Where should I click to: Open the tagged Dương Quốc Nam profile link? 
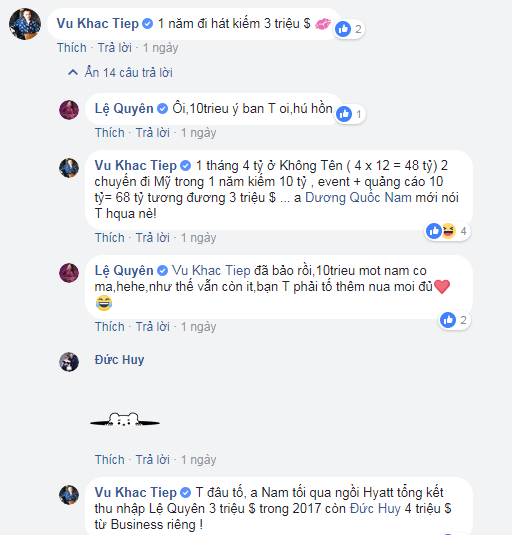pyautogui.click(x=358, y=198)
